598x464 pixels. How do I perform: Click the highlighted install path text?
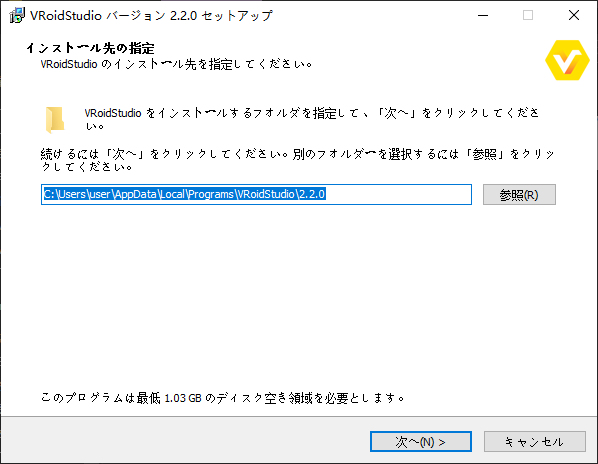coord(184,194)
